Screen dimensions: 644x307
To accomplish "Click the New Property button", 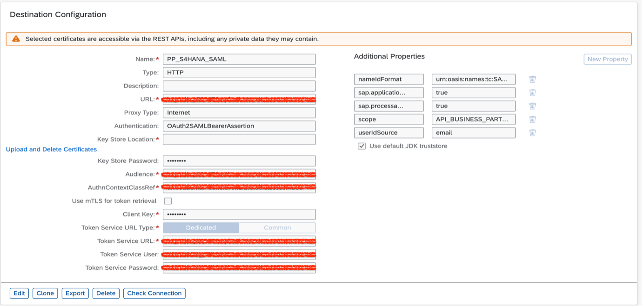I will click(608, 59).
